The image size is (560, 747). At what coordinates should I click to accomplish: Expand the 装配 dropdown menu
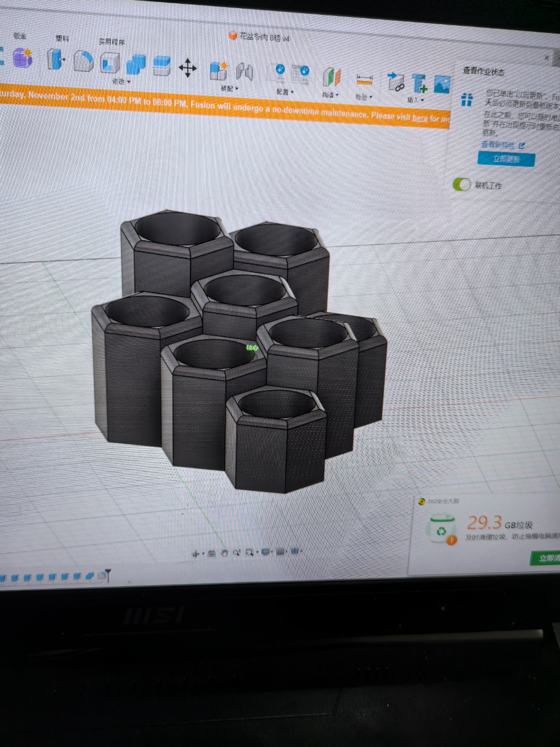[x=229, y=88]
